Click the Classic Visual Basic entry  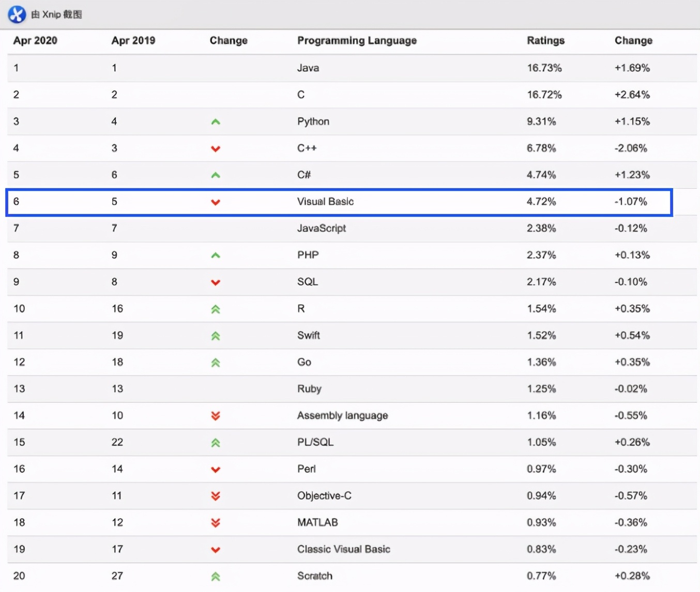[x=343, y=549]
